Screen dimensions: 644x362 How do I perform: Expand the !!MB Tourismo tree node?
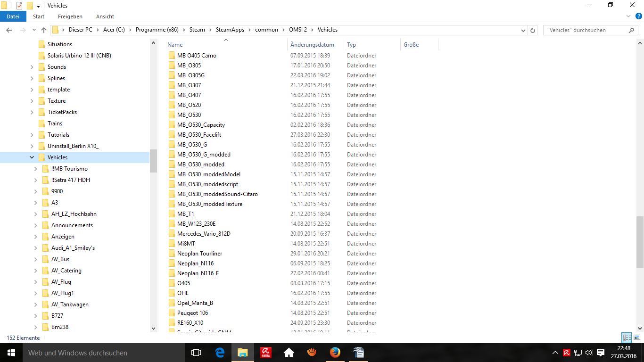[x=36, y=169]
